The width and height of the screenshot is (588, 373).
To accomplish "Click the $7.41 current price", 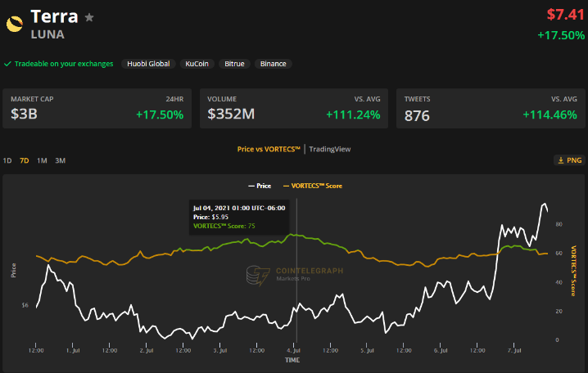I will 566,15.
